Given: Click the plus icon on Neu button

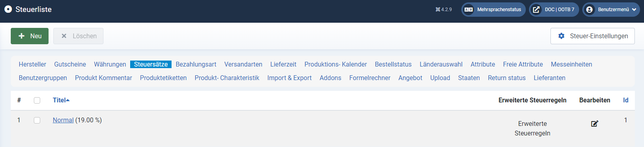Looking at the screenshot, I should (x=21, y=36).
